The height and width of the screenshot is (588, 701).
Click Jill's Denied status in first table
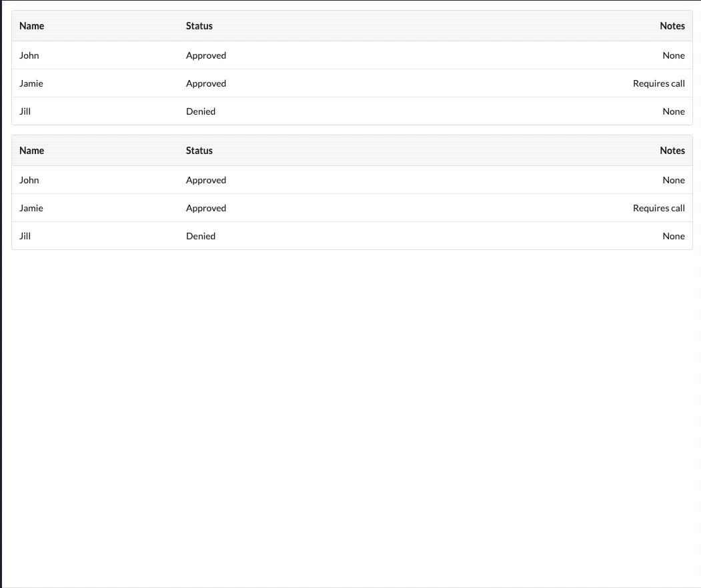click(x=201, y=111)
